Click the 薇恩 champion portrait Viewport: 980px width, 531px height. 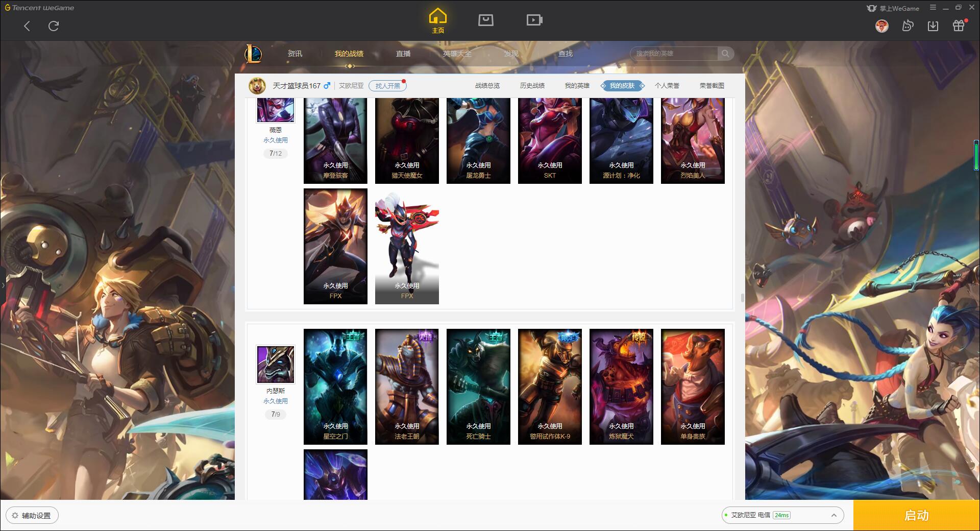click(275, 110)
